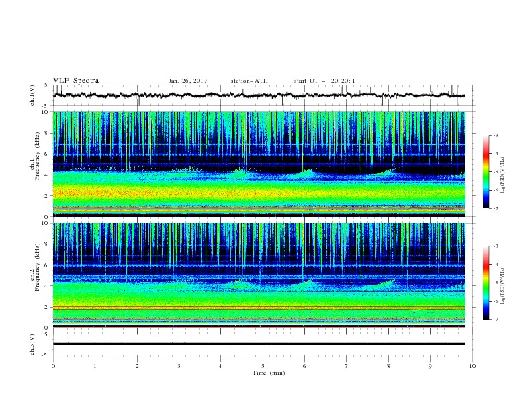Click time axis tick label "7"
Viewport: 532px width, 411px height.
(x=347, y=366)
